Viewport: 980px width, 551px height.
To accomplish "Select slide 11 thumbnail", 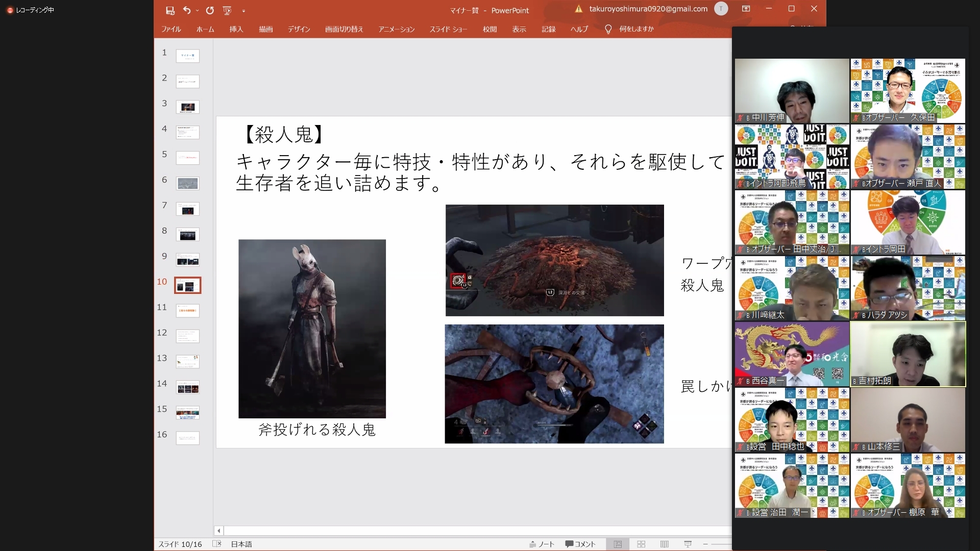I will coord(188,311).
